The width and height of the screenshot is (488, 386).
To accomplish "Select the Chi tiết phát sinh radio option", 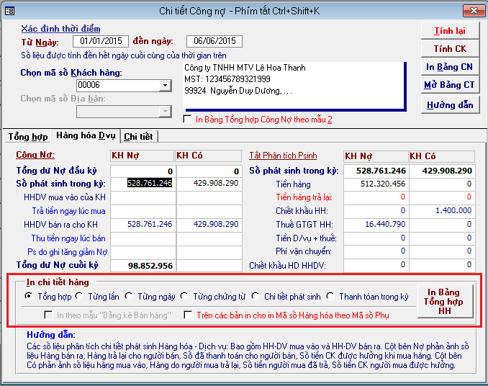I will click(255, 296).
